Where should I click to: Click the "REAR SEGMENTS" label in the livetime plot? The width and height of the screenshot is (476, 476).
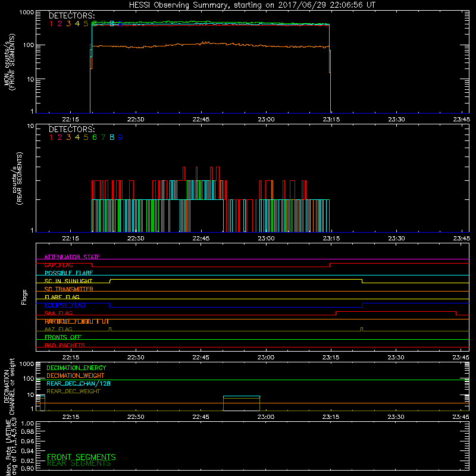[79, 464]
